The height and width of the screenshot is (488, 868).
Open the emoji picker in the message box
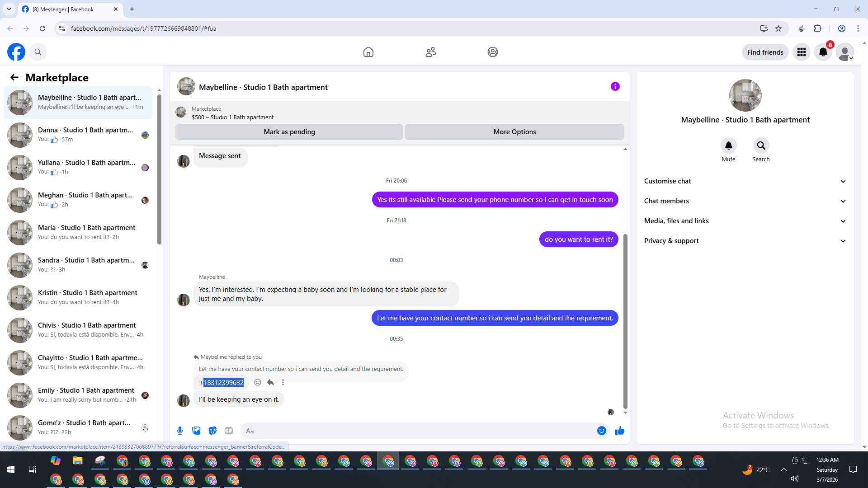(601, 431)
